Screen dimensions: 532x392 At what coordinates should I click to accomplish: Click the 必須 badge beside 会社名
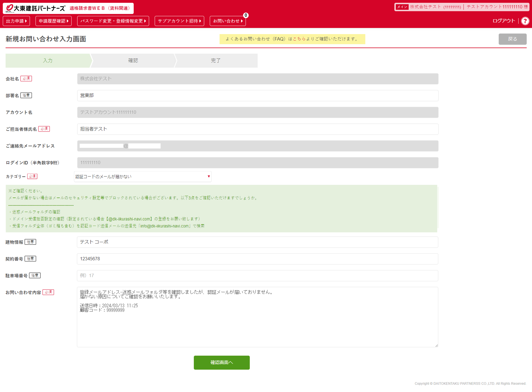point(26,79)
